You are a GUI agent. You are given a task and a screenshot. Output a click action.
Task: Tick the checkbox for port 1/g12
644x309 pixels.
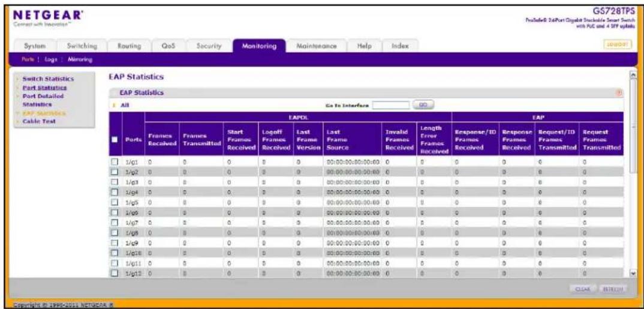click(x=115, y=272)
